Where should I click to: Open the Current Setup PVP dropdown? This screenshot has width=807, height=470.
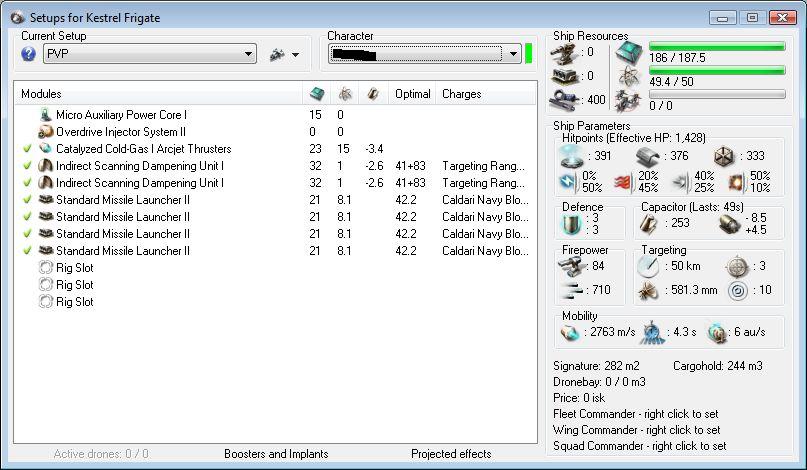point(150,54)
